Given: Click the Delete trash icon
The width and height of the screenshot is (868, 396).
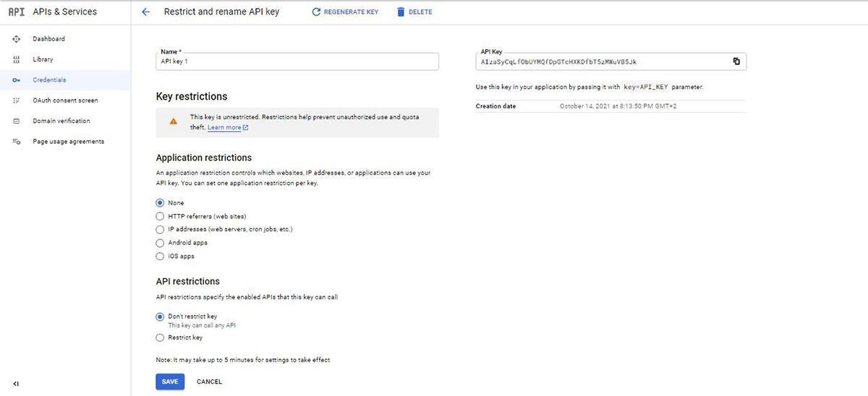Looking at the screenshot, I should coord(401,12).
